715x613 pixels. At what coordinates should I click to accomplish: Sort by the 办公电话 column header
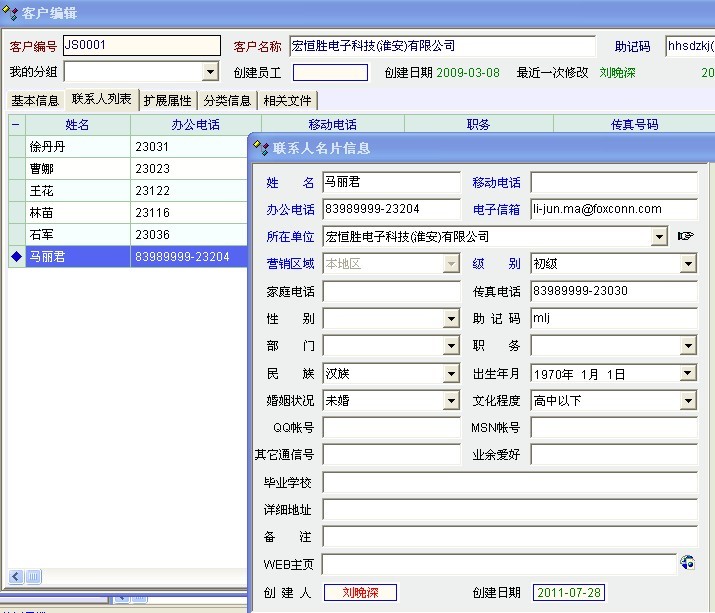[189, 125]
